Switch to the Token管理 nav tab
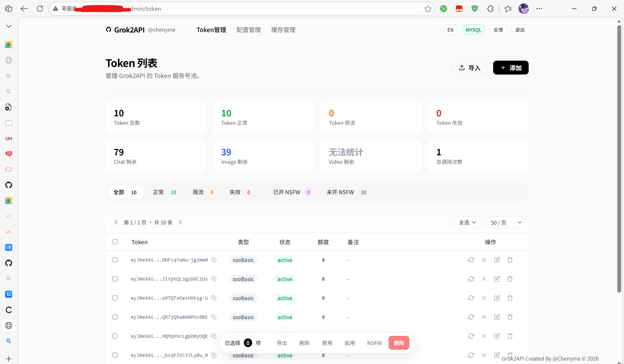The width and height of the screenshot is (624, 364). [211, 30]
